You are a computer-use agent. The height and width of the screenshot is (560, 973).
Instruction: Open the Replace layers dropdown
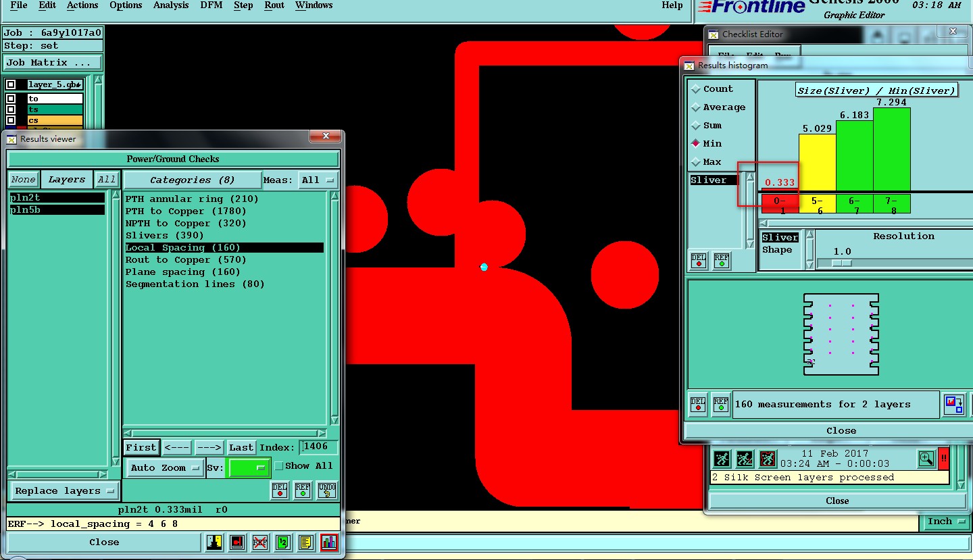click(65, 491)
